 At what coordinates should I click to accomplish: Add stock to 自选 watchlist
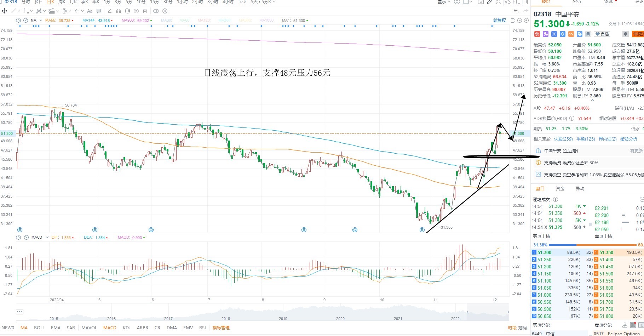click(x=602, y=34)
